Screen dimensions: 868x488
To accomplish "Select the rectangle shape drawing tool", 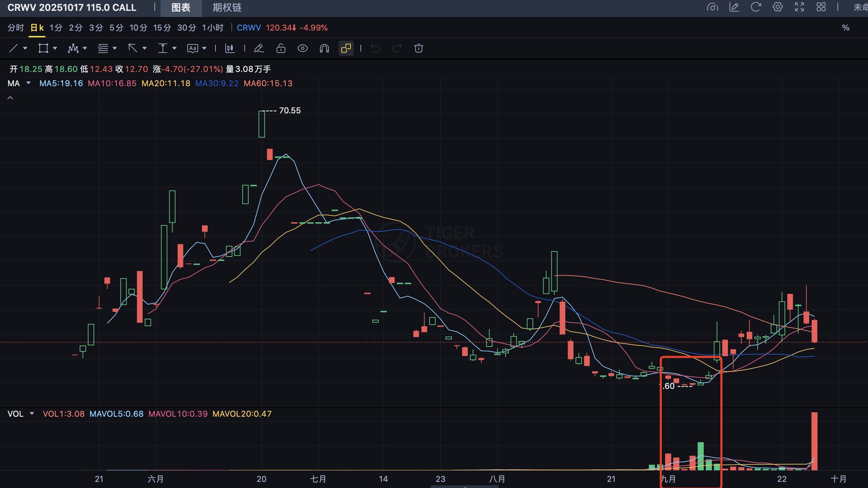I will tap(43, 48).
